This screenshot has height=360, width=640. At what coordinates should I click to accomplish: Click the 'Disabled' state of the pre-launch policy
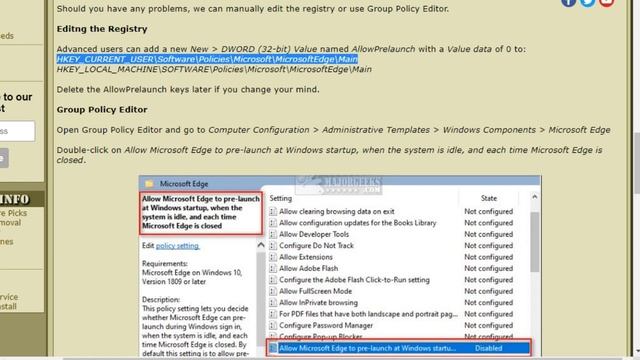pos(488,348)
